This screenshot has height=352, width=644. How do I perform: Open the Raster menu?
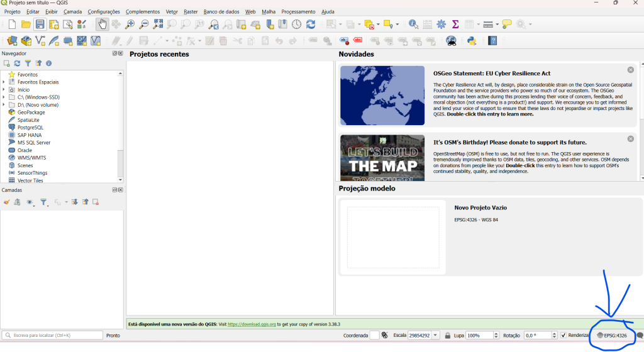(191, 11)
